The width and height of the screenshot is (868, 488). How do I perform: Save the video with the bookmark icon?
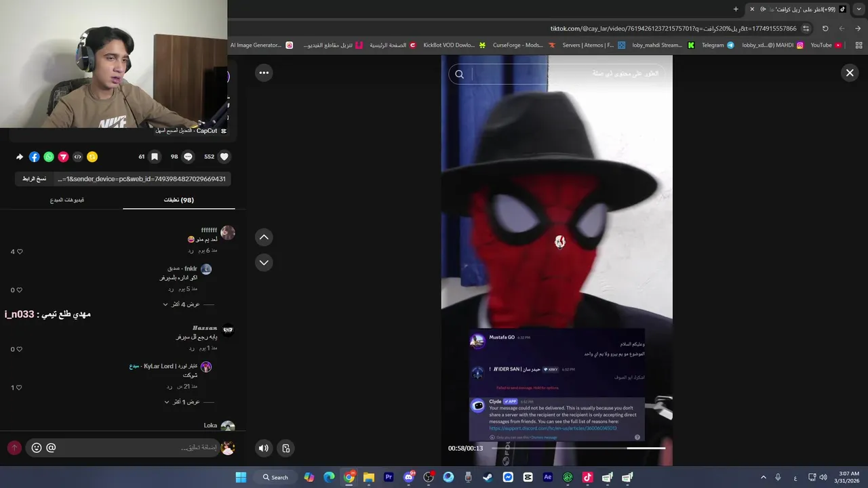[x=155, y=157]
